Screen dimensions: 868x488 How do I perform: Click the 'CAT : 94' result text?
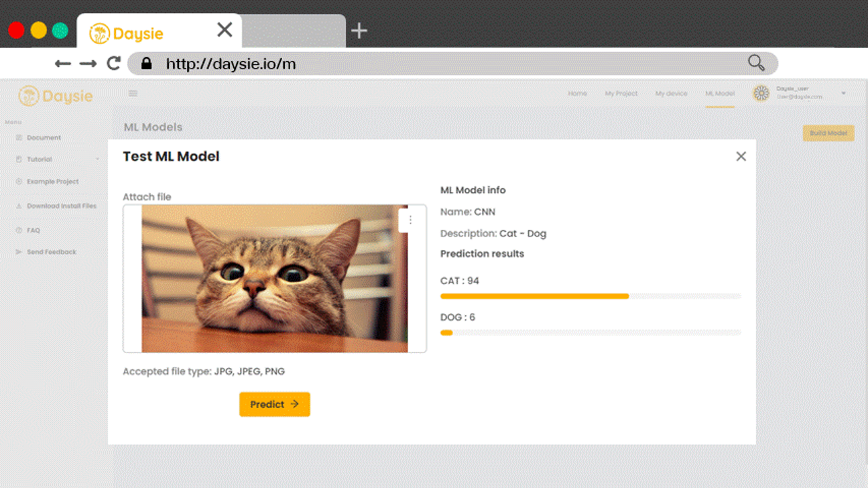460,281
